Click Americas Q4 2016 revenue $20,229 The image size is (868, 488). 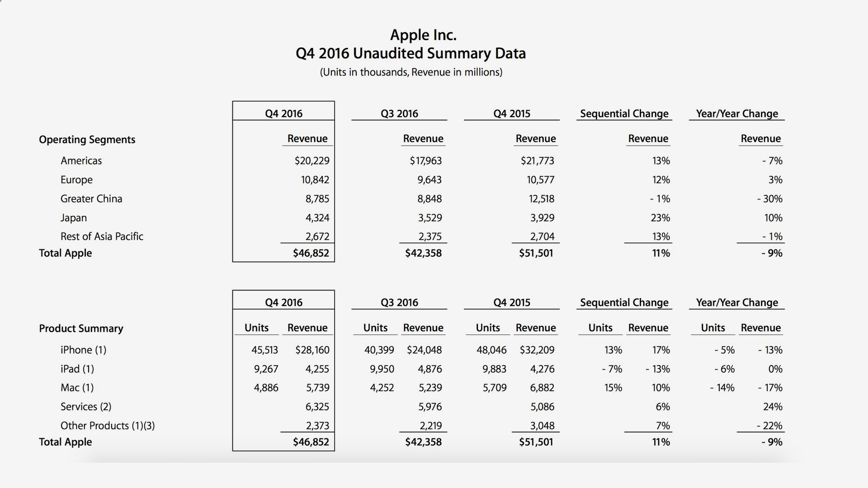pyautogui.click(x=312, y=161)
